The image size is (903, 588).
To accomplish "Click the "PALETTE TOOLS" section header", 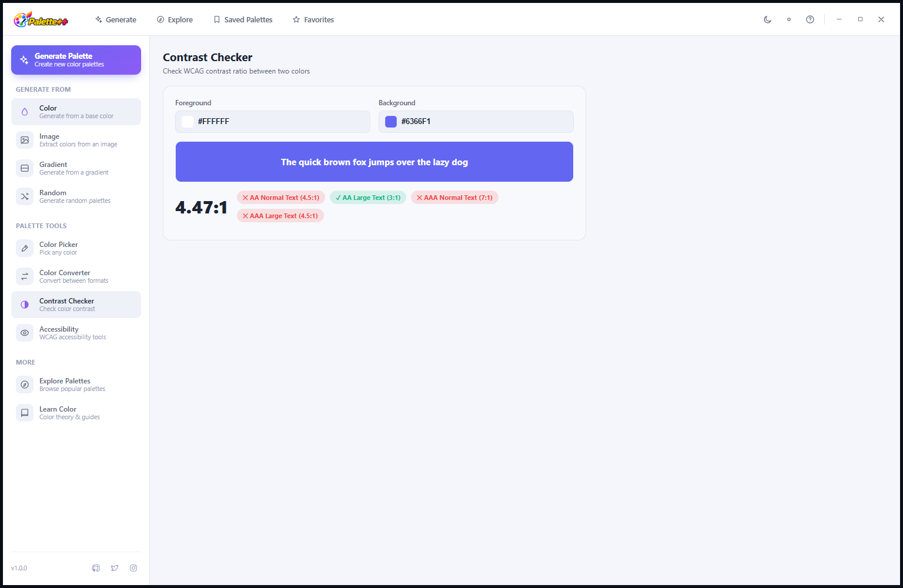I will point(41,226).
